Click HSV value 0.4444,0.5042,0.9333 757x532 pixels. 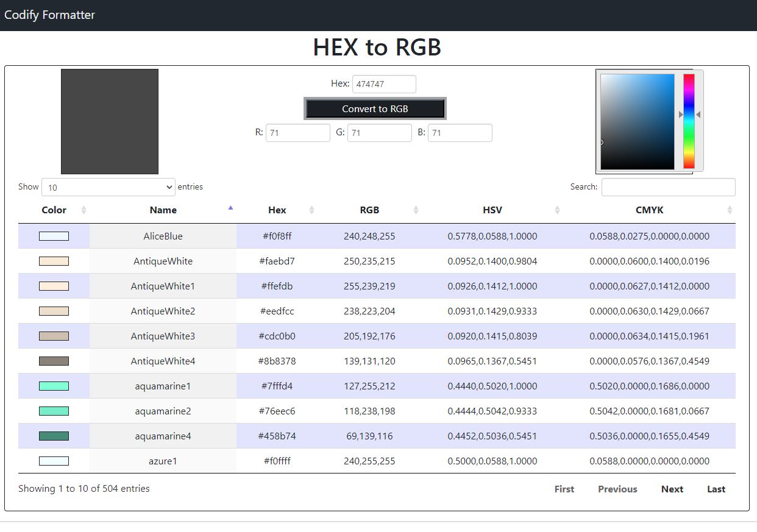point(492,411)
